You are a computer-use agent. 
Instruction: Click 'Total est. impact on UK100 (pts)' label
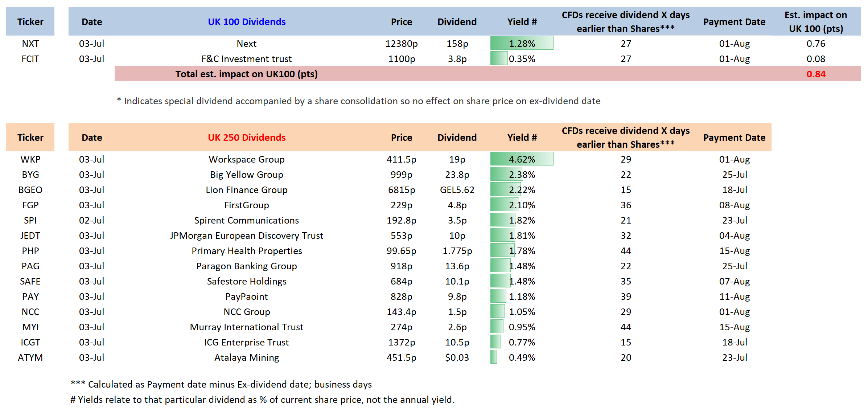coord(247,74)
